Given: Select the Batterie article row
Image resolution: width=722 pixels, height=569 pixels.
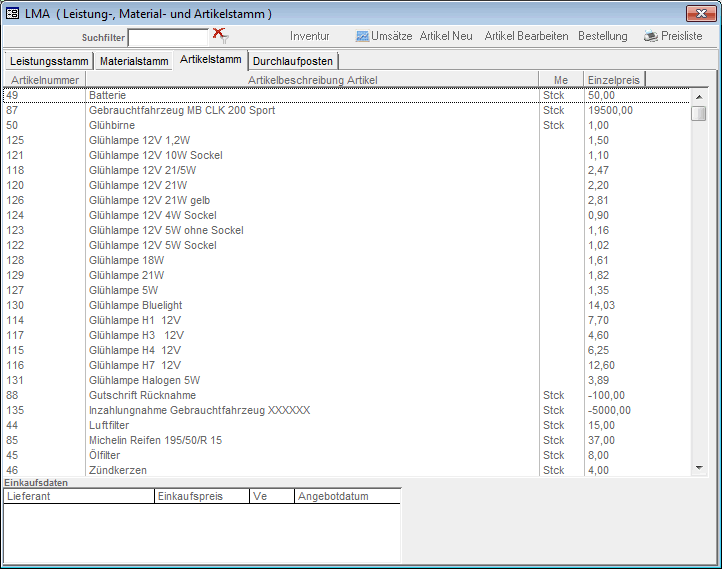Looking at the screenshot, I should click(x=107, y=95).
